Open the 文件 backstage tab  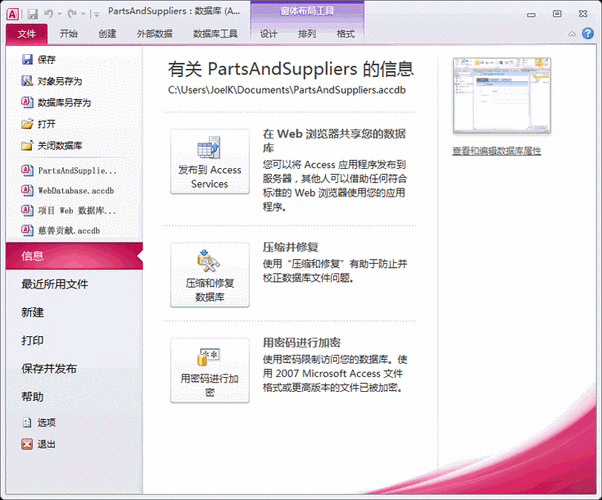point(27,34)
